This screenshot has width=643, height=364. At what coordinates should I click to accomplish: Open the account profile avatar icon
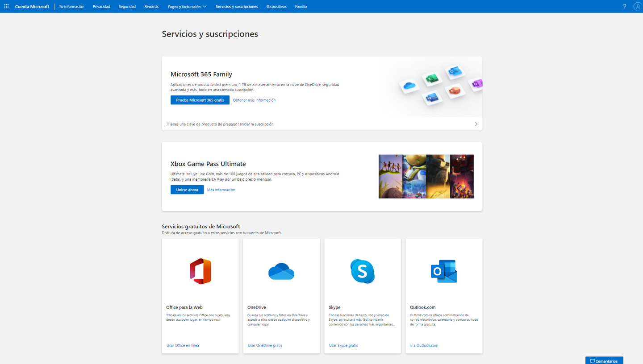point(637,6)
